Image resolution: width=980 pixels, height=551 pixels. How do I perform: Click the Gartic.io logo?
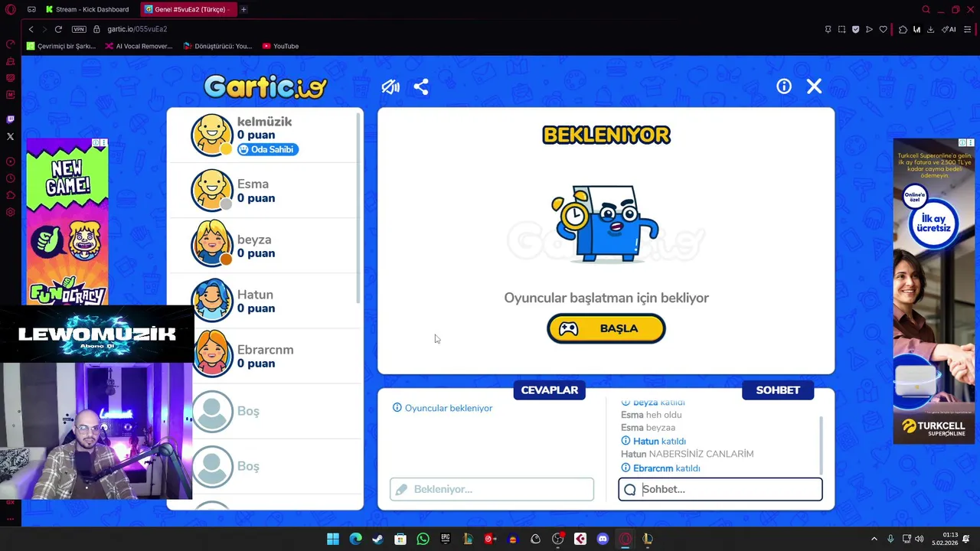pos(266,86)
